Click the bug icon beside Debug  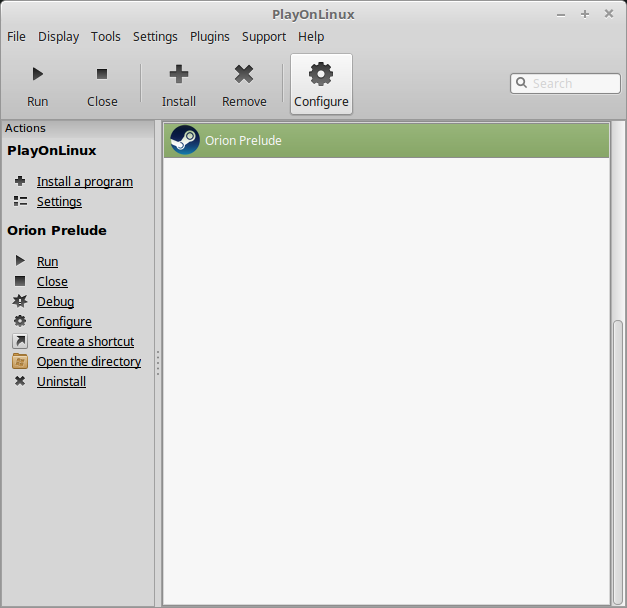20,301
